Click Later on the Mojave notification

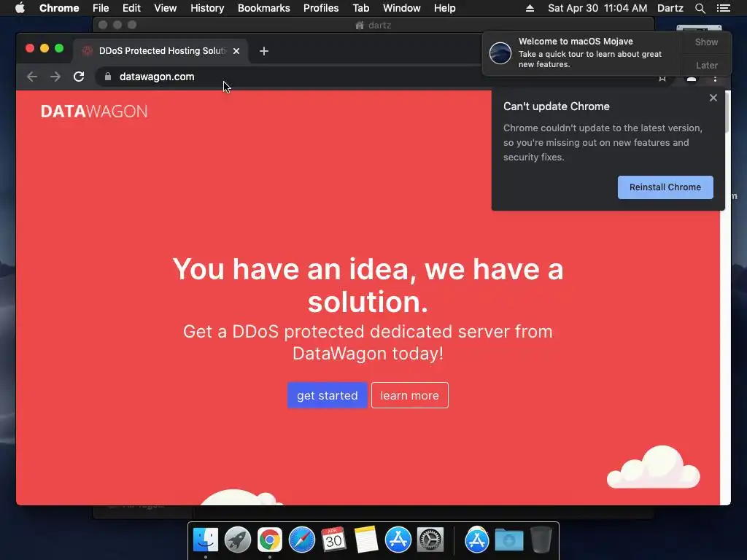click(706, 65)
